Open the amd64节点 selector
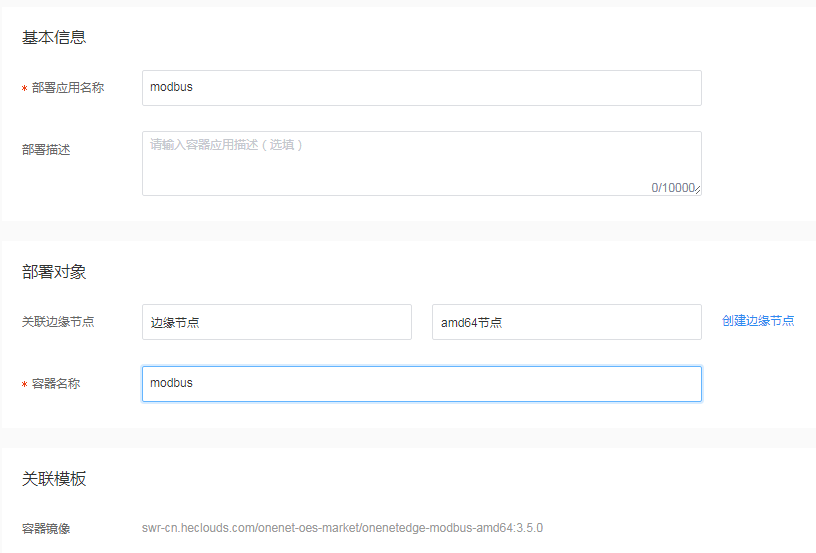Screen dimensions: 816x553 click(567, 322)
